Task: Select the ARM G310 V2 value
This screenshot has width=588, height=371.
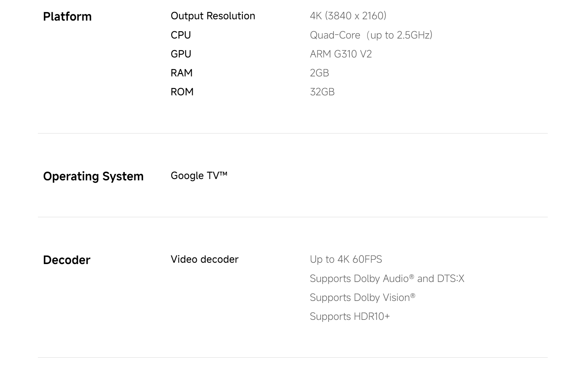Action: [x=341, y=54]
